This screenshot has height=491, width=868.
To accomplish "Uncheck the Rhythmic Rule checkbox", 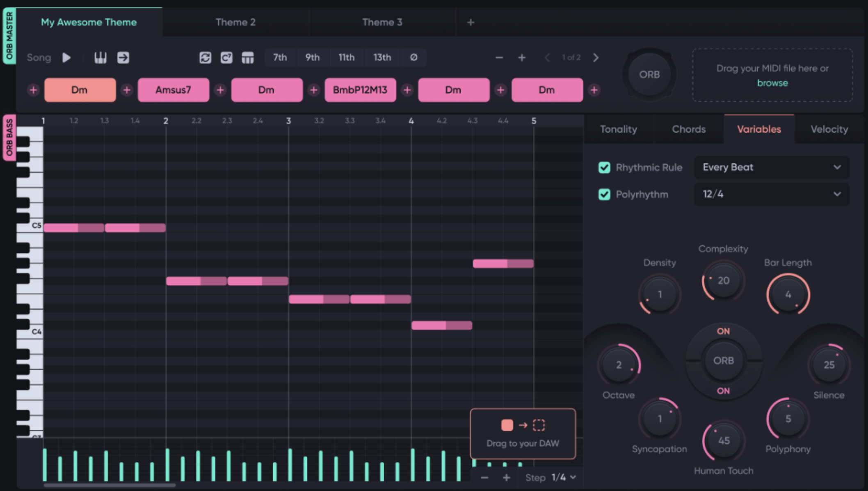I will point(604,167).
